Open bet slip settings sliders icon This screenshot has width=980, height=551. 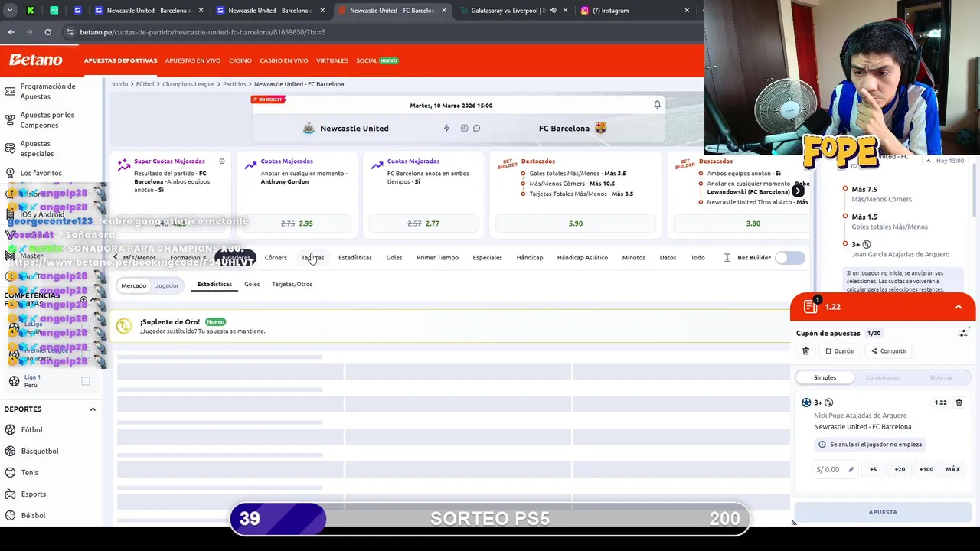point(962,334)
